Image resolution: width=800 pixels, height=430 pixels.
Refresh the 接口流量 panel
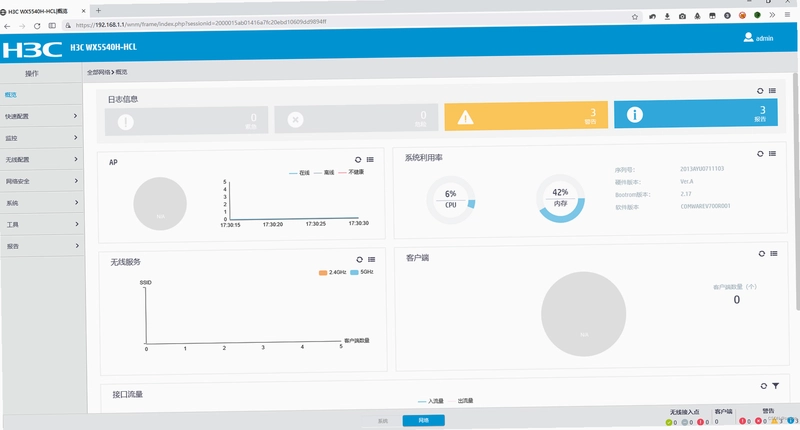pos(763,386)
